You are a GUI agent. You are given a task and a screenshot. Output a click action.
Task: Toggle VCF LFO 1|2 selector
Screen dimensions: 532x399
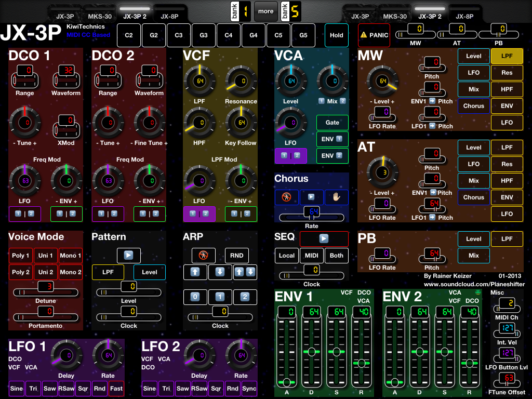tap(199, 214)
